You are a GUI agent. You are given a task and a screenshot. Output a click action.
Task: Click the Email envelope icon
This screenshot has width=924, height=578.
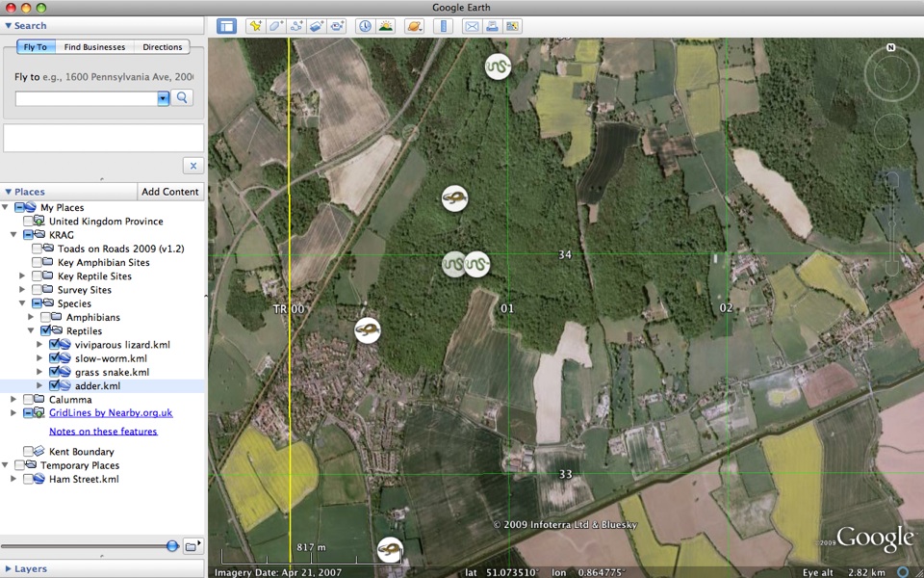coord(472,26)
